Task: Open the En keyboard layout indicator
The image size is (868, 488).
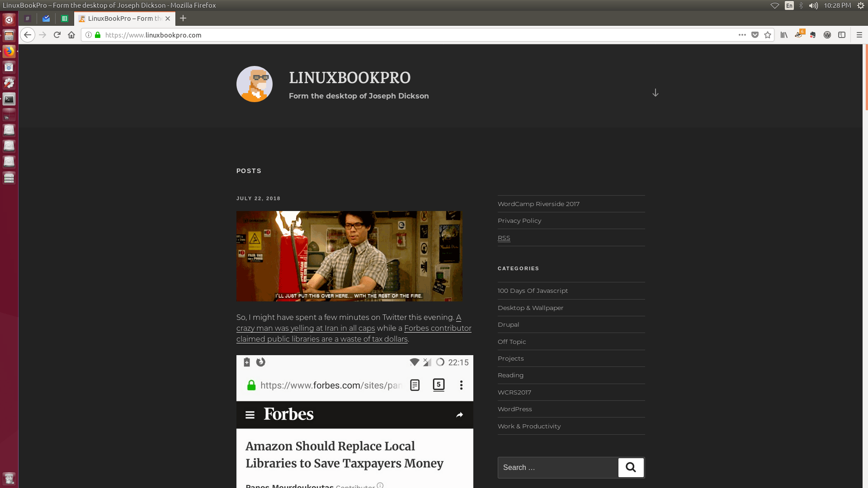Action: [x=789, y=5]
